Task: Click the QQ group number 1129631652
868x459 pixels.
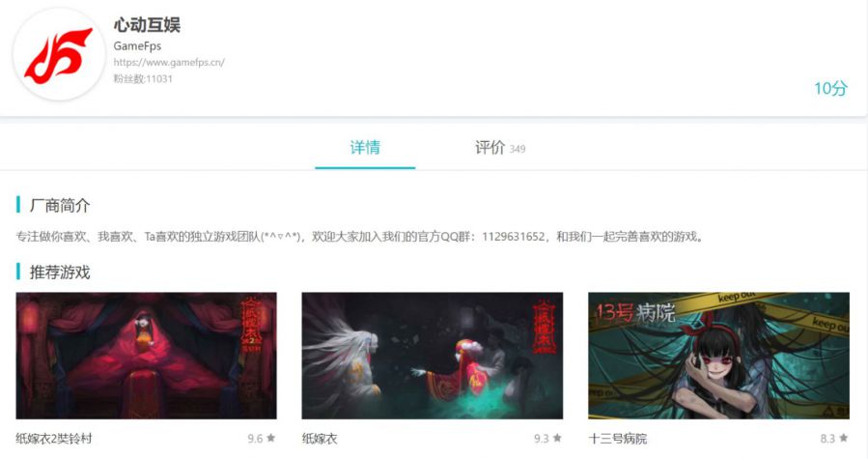Action: click(513, 237)
